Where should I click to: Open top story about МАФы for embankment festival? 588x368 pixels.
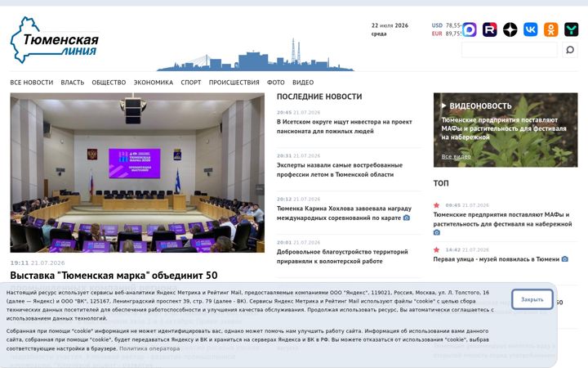(502, 219)
